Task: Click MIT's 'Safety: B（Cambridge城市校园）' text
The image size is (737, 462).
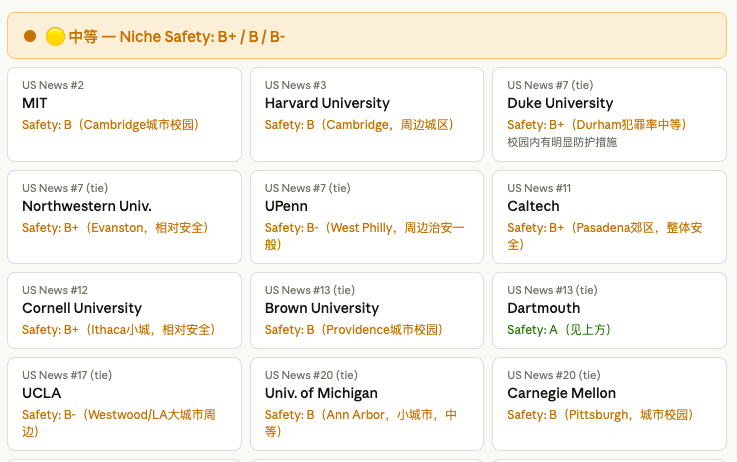Action: 111,125
